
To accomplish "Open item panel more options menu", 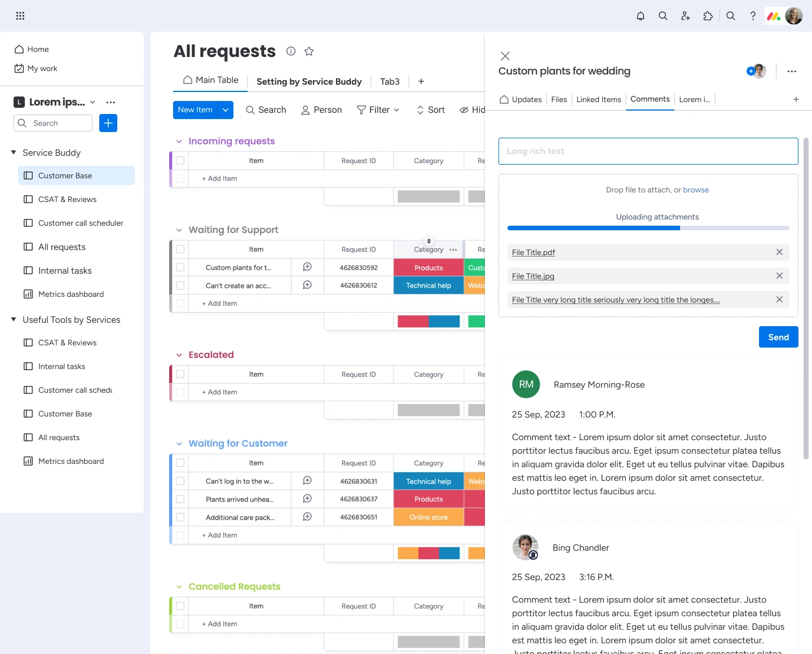I will (x=792, y=71).
